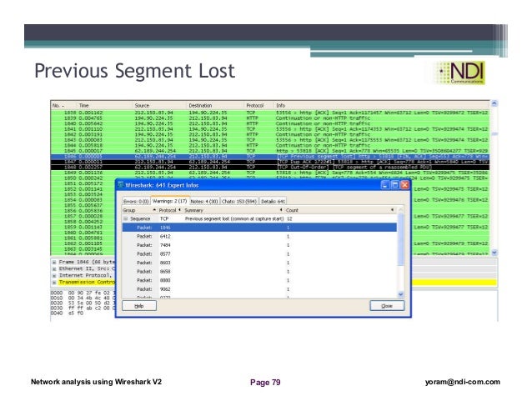Sort packet list by Protocol column
The width and height of the screenshot is (532, 411).
click(x=259, y=106)
